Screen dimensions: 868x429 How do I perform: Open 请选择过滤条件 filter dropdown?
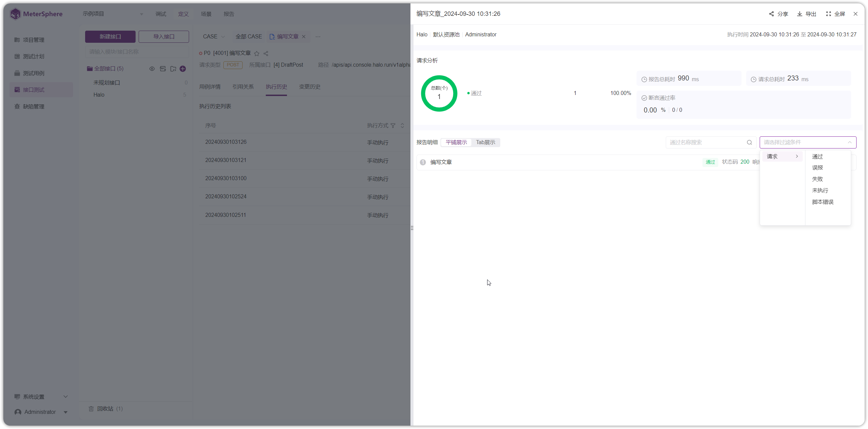[x=807, y=142]
